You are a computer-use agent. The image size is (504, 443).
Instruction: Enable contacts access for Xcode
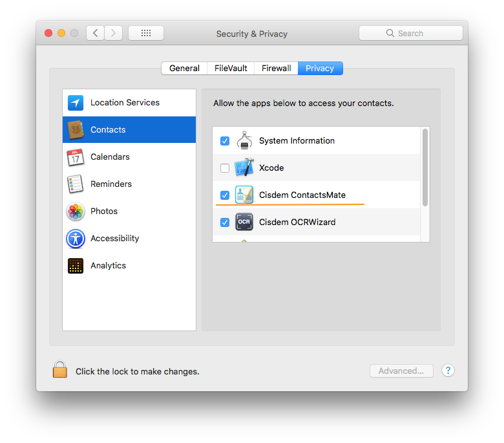[x=225, y=168]
